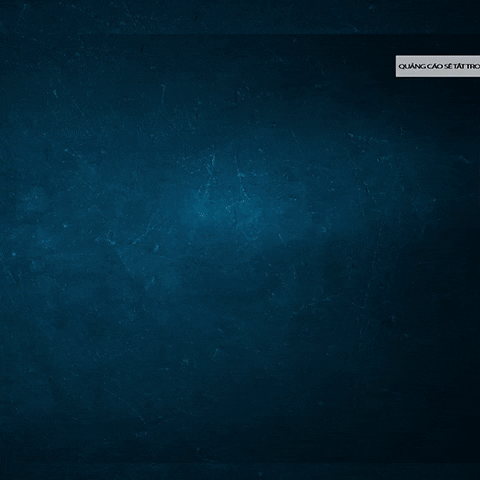Viewport: 480px width, 480px height.
Task: Click the 'QUẢNG CÁO SẼ TẮT TRO...' ad countdown label
Action: tap(438, 66)
